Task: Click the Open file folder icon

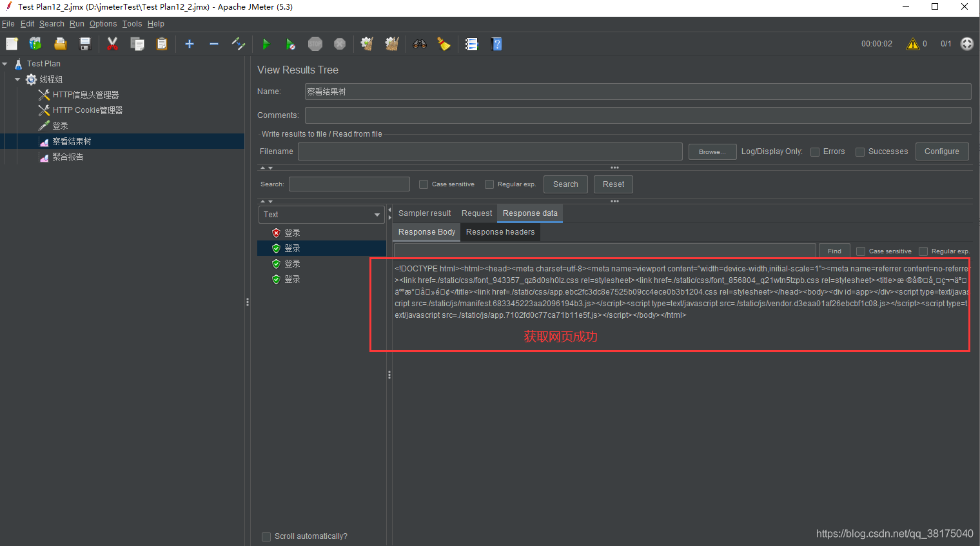Action: click(60, 44)
